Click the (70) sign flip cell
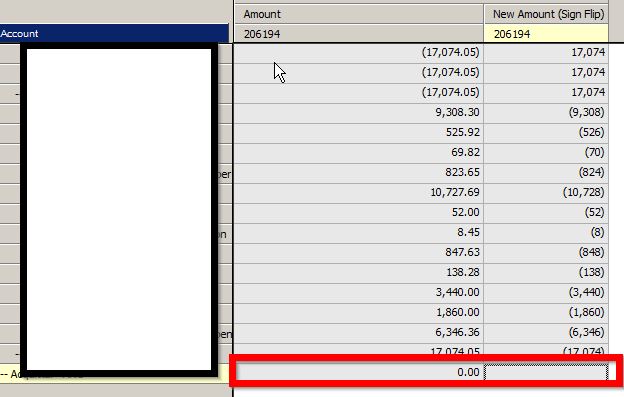Viewport: 624px width, 397px height. pos(546,152)
